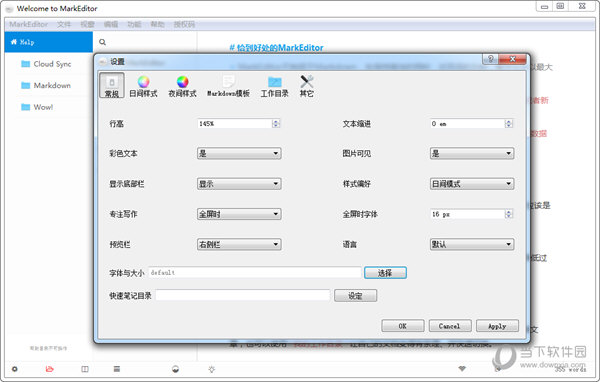Viewport: 600px width, 382px height.
Task: Click the 文本缩进 0 em field
Action: pyautogui.click(x=467, y=124)
